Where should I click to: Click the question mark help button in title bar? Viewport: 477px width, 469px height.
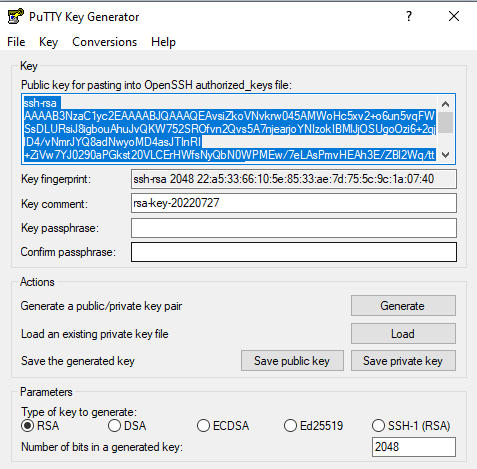click(x=409, y=16)
